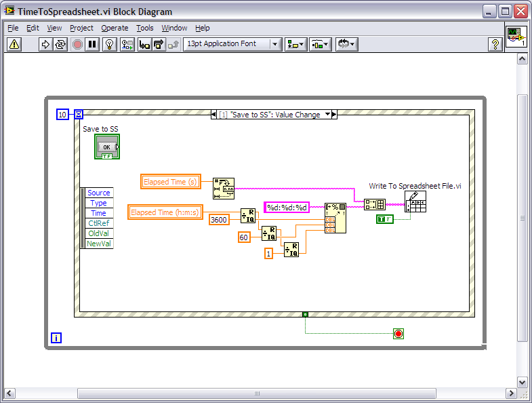Viewport: 532px width, 403px height.
Task: Click Quotient & Remainder node after 3600
Action: point(248,216)
